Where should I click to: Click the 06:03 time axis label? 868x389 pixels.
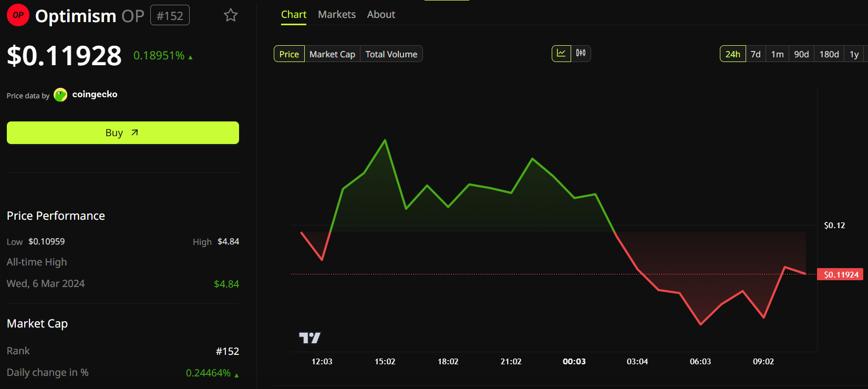click(x=700, y=361)
